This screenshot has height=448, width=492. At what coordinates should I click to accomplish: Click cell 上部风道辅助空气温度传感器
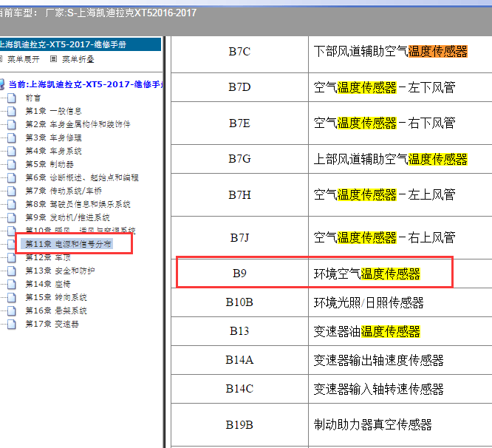400,159
